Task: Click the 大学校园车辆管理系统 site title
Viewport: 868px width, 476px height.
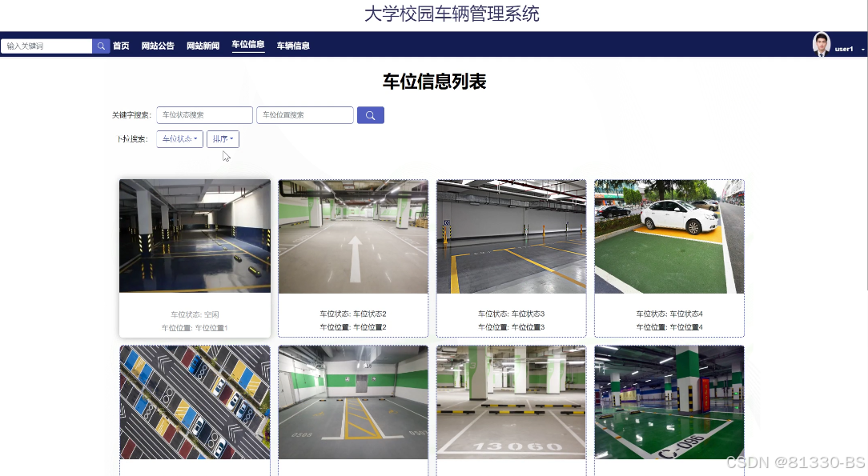Action: click(x=452, y=14)
